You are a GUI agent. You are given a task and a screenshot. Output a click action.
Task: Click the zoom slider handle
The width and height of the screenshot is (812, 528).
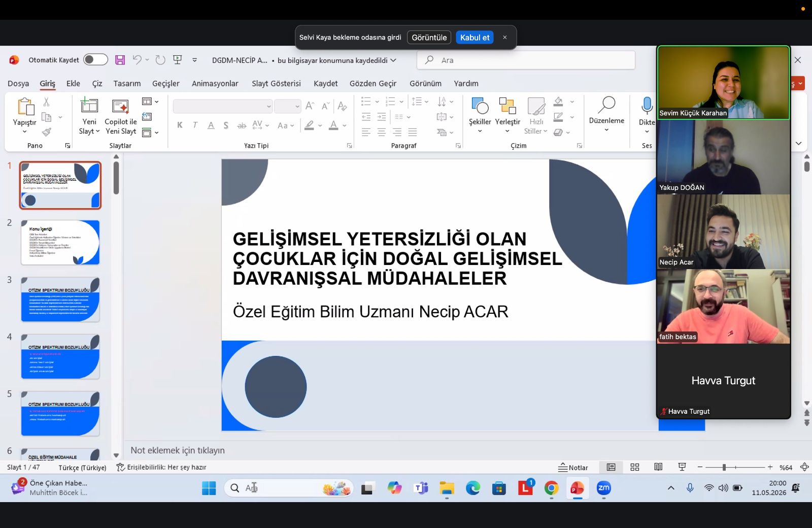pos(724,467)
